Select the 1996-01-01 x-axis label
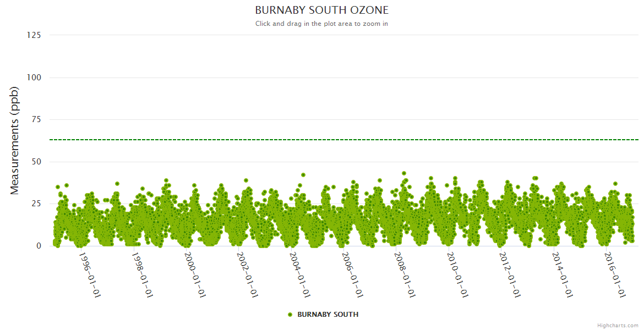644x330 pixels. (x=90, y=274)
